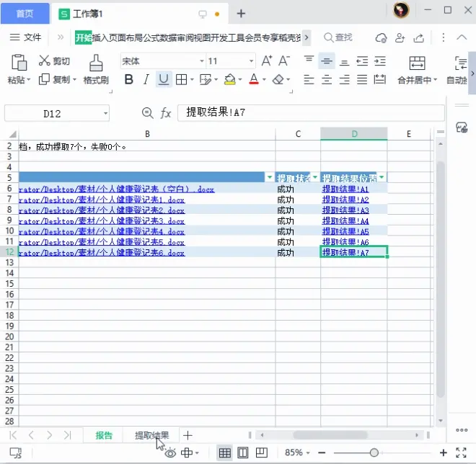Open link 提取结果!A4
The image size is (476, 464).
tap(345, 221)
